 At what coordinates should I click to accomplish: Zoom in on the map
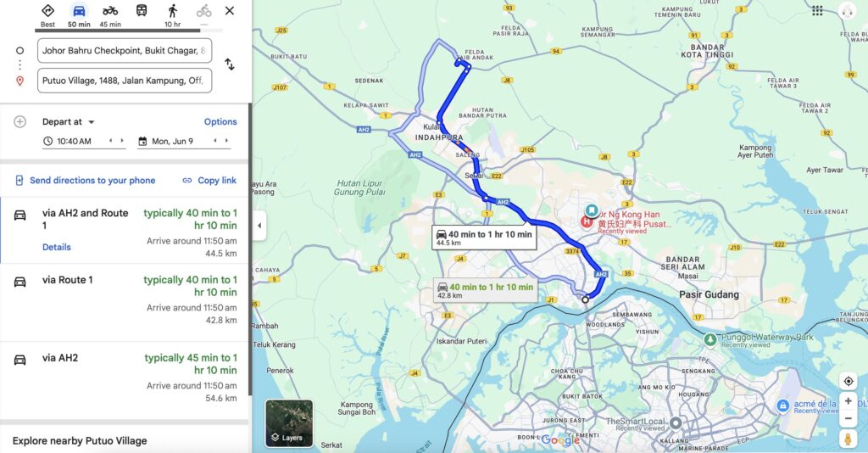[848, 401]
